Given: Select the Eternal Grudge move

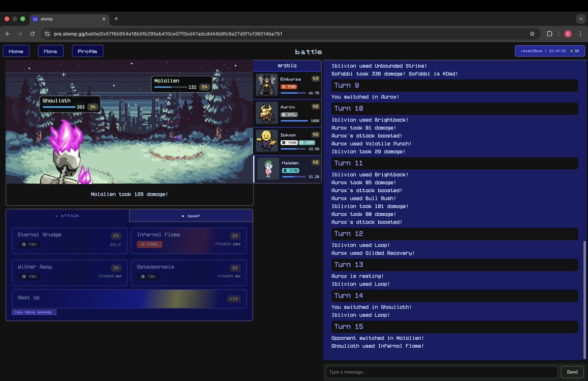Looking at the screenshot, I should [x=70, y=240].
